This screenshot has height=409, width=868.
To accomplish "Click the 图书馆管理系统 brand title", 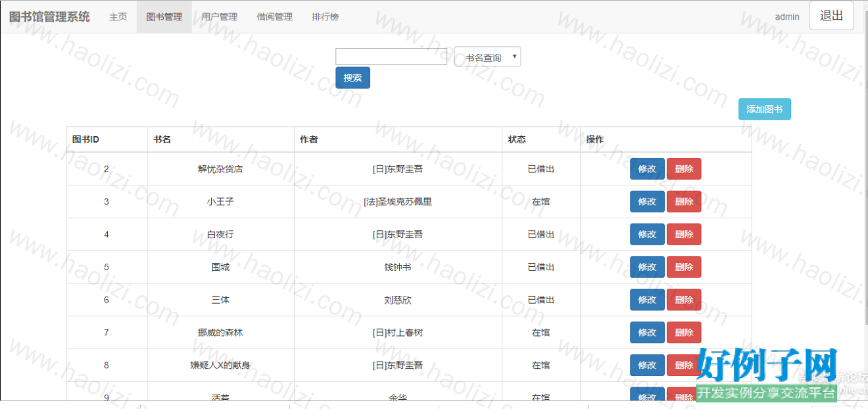I will point(49,17).
